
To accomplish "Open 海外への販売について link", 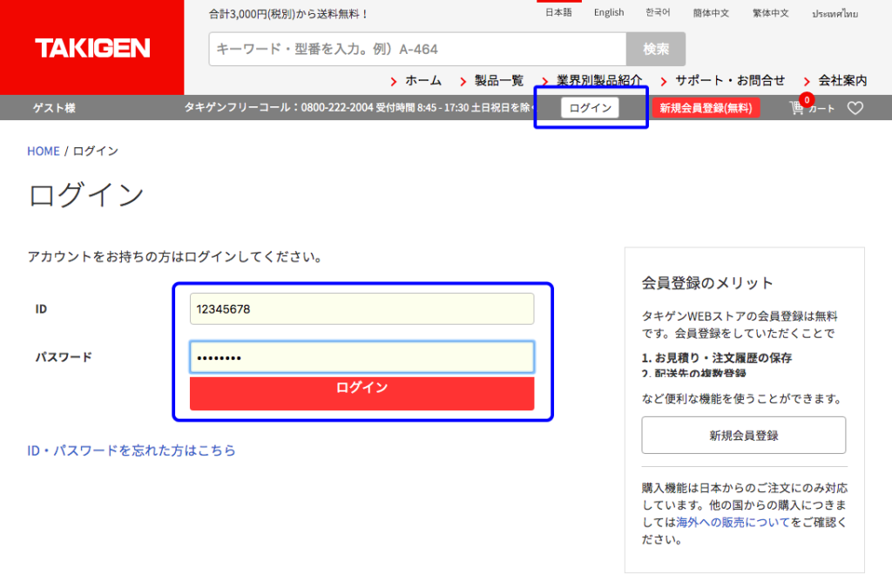I will [x=733, y=522].
